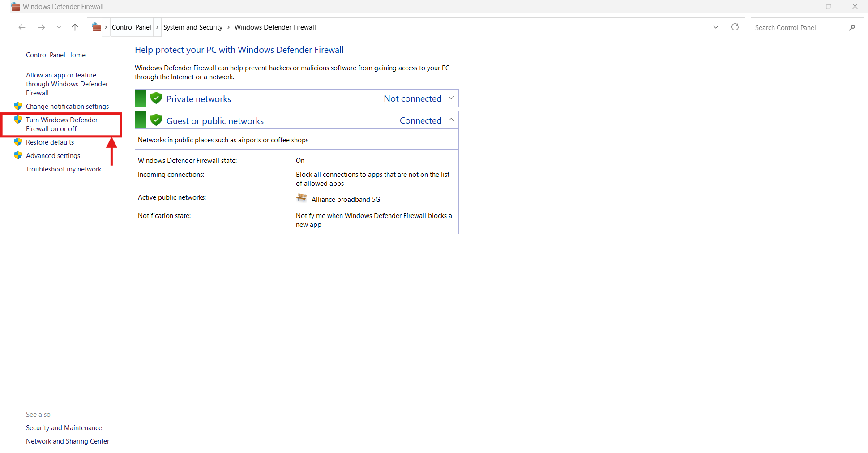
Task: Expand the Private networks section chevron
Action: (x=451, y=98)
